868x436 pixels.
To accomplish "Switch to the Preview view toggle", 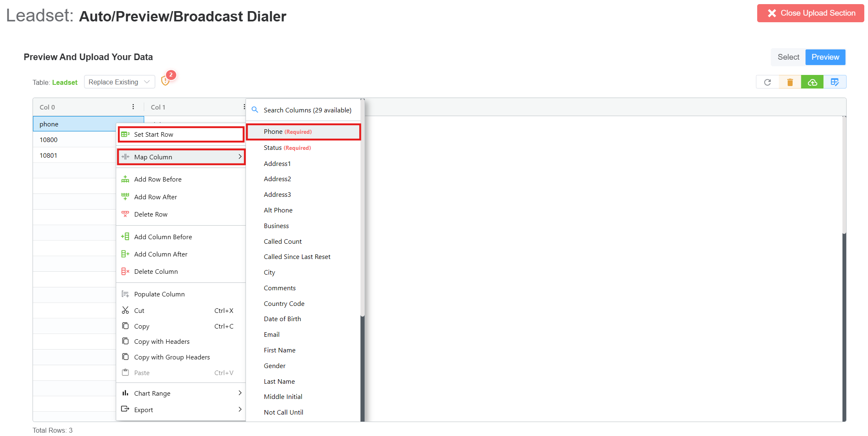I will coord(825,57).
